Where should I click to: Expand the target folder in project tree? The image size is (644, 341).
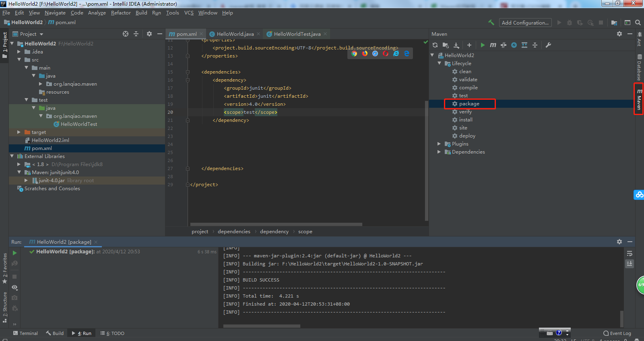pos(19,132)
